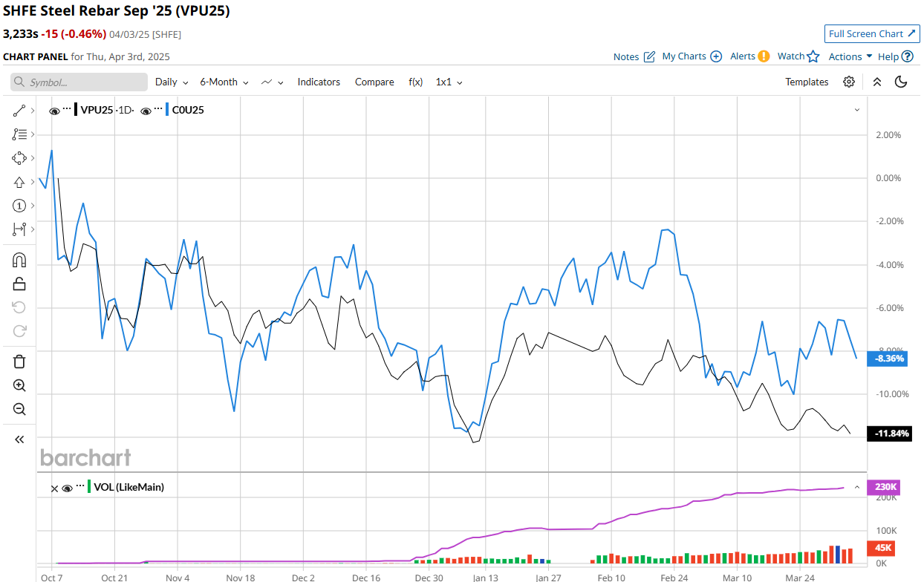The height and width of the screenshot is (582, 924).
Task: Select the trend line drawing tool
Action: tap(19, 111)
